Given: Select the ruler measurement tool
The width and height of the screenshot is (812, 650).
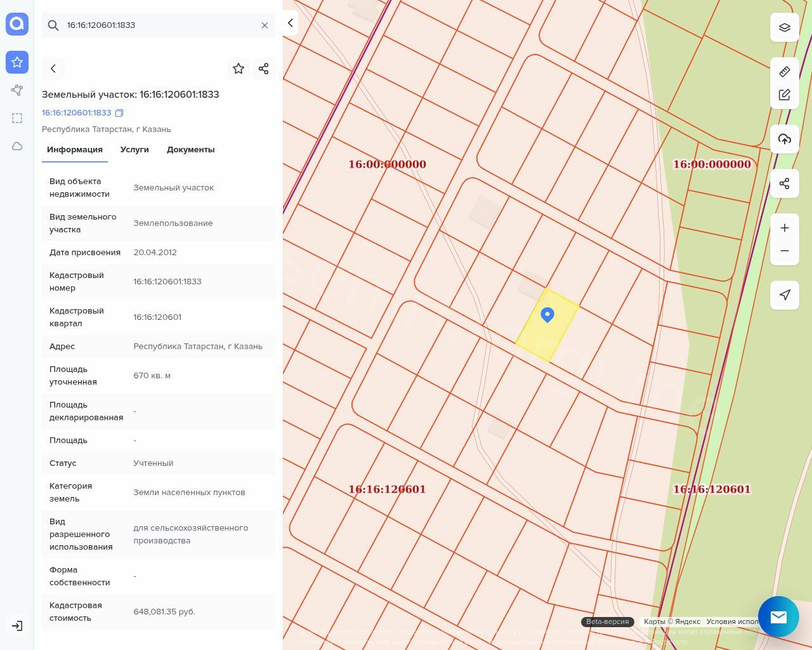Looking at the screenshot, I should point(785,72).
